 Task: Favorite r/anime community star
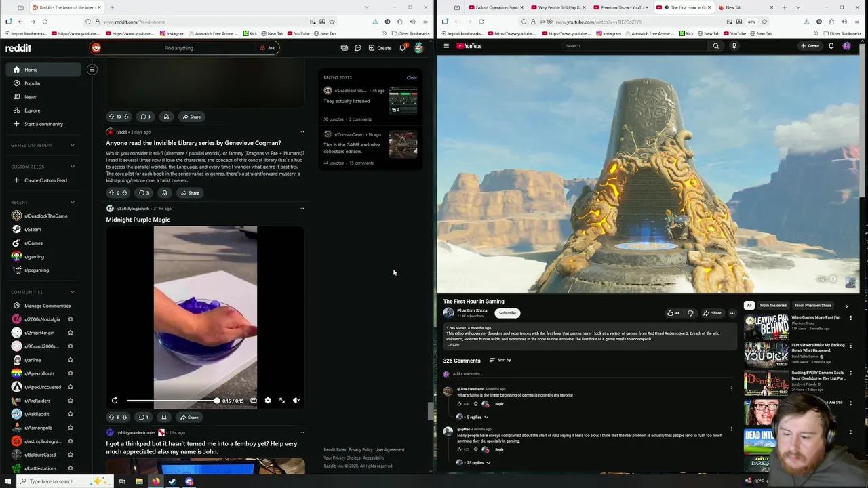point(71,360)
